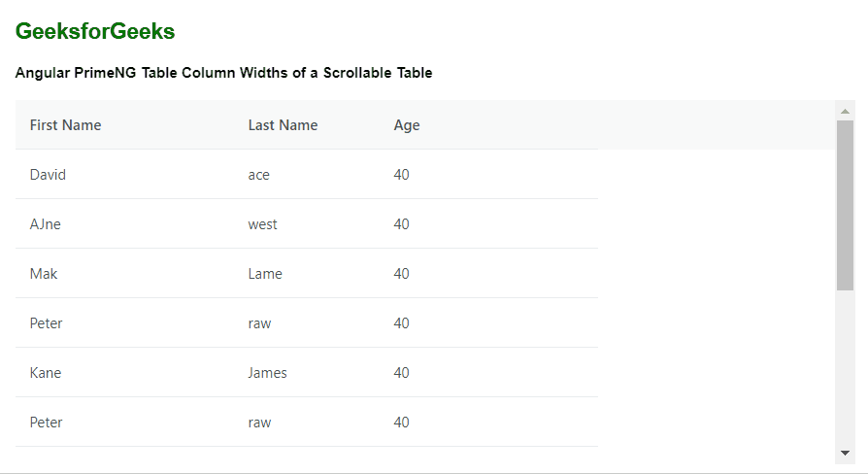Select the David first name cell
Image resolution: width=868 pixels, height=474 pixels.
124,175
